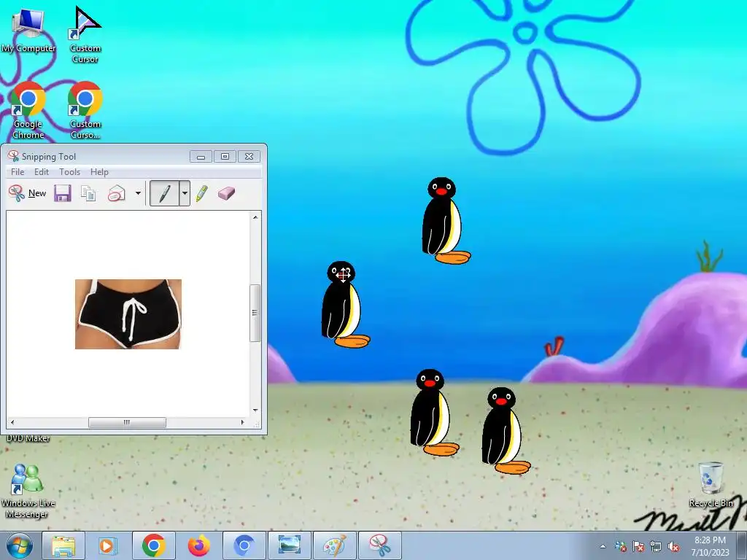The height and width of the screenshot is (560, 747).
Task: Click the network tray icon
Action: click(x=656, y=546)
